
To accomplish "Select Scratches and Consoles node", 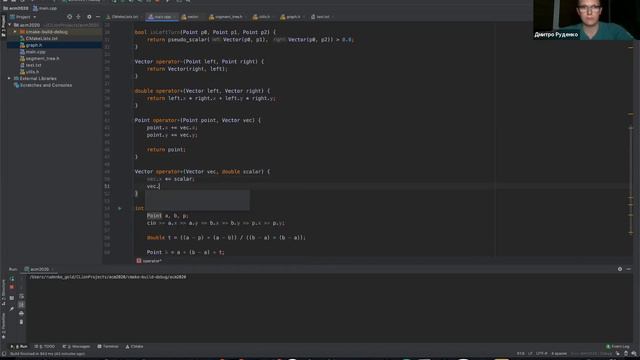I will 46,85.
